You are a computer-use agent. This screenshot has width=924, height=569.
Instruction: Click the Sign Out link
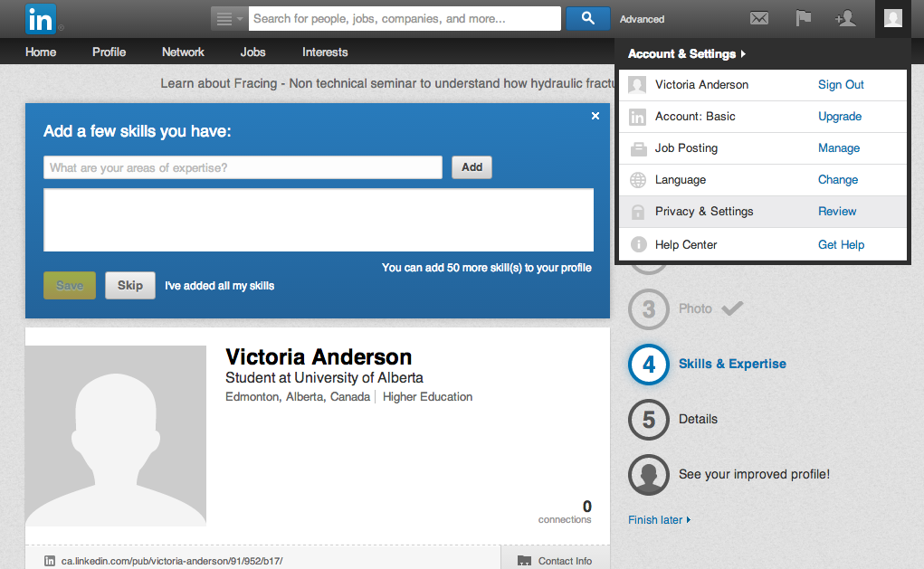[841, 85]
